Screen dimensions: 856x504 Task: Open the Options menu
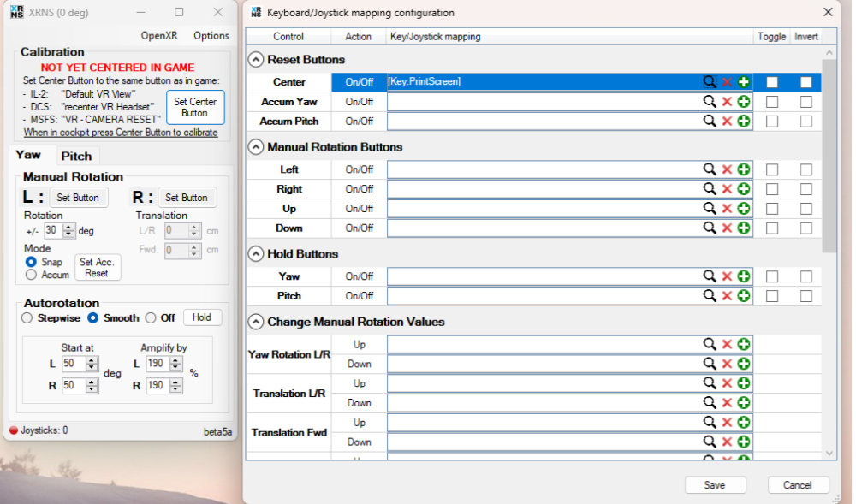[x=211, y=36]
